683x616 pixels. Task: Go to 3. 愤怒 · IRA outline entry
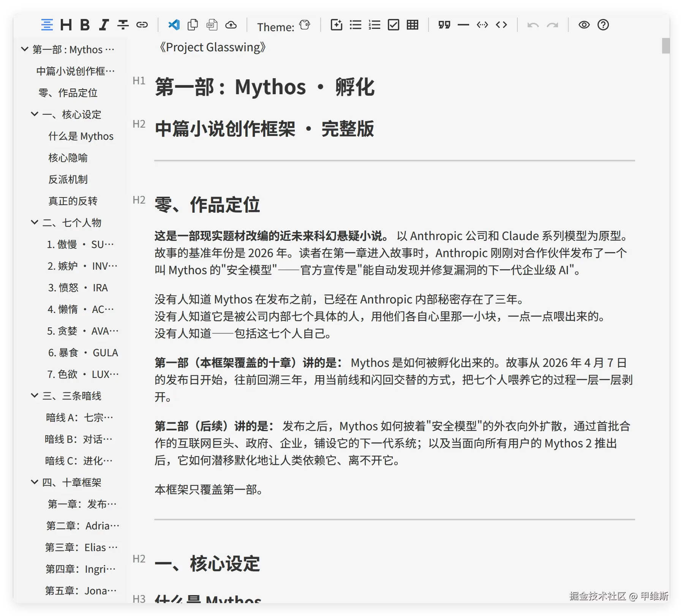(78, 287)
